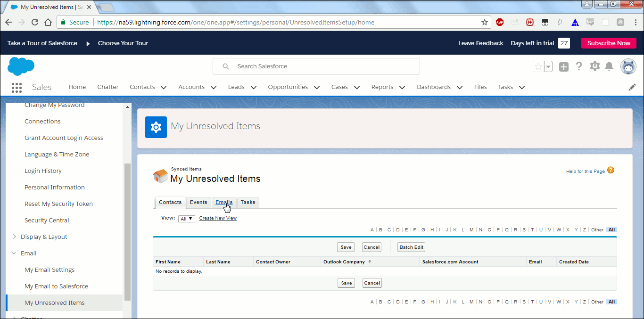Open the Help question mark icon
644x319 pixels.
coord(579,66)
